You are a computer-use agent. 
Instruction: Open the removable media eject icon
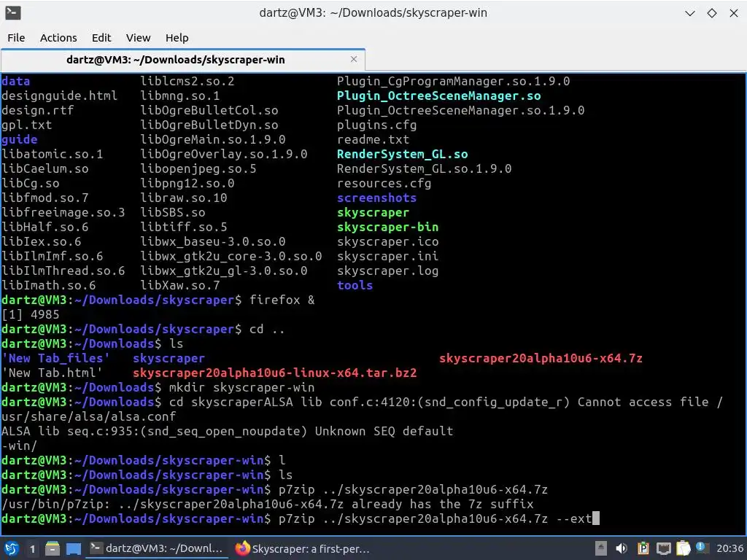point(601,548)
